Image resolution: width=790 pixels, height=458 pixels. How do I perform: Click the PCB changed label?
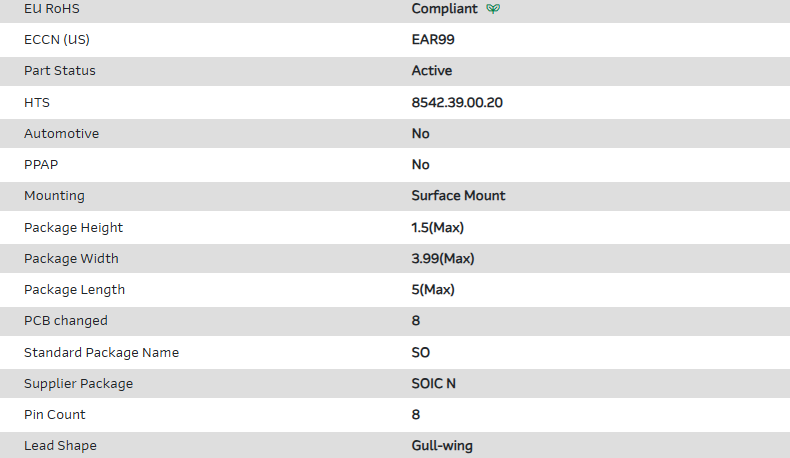click(66, 321)
